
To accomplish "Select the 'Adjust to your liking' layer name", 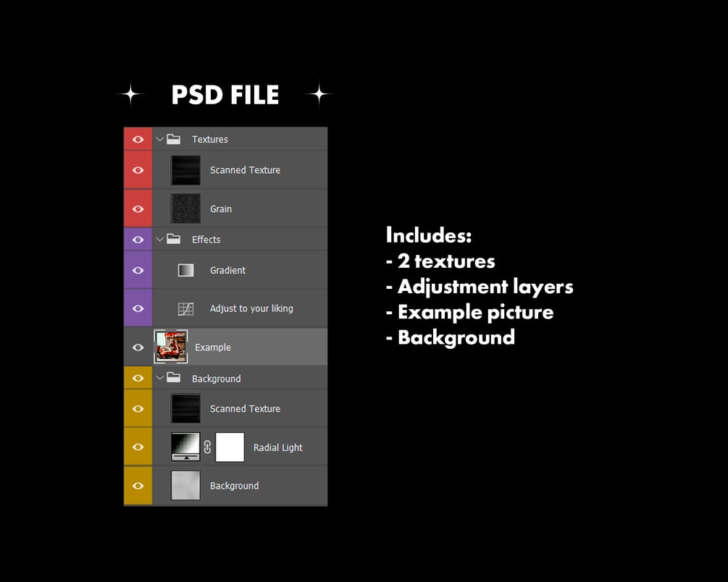I will 251,308.
